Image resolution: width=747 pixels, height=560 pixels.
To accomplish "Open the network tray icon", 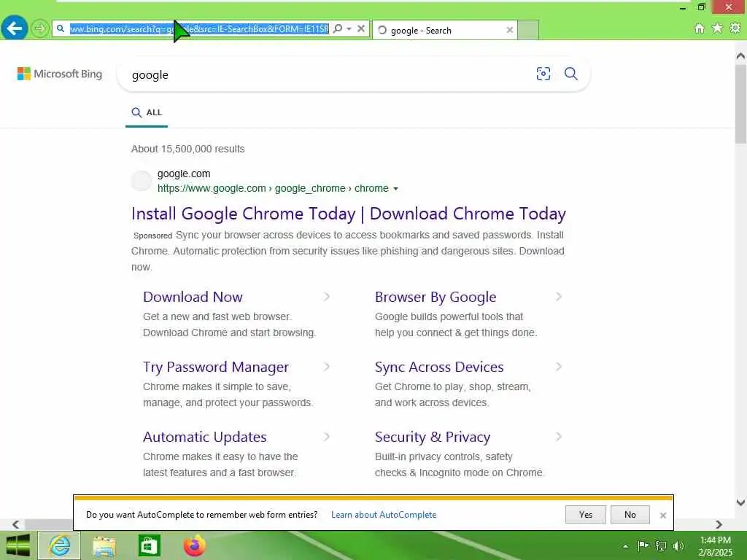I will pyautogui.click(x=660, y=545).
